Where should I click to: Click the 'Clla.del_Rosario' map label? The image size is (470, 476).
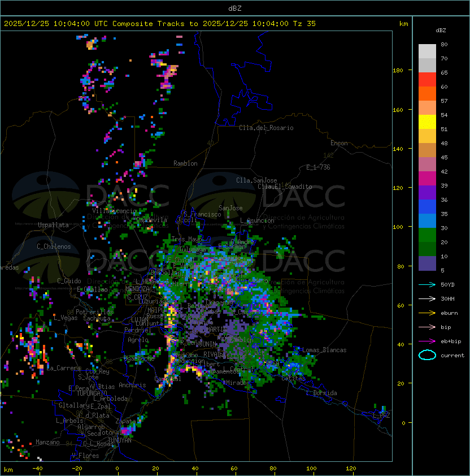(x=266, y=128)
